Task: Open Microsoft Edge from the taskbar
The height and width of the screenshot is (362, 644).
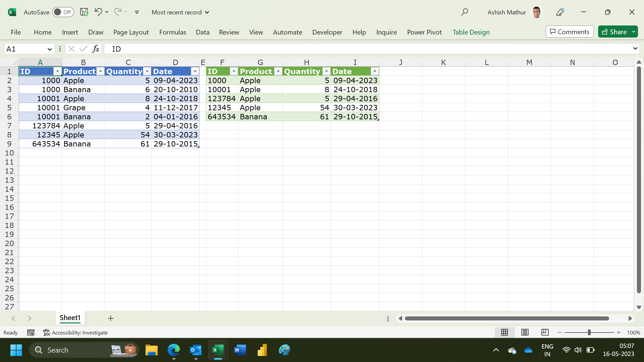Action: pyautogui.click(x=174, y=350)
